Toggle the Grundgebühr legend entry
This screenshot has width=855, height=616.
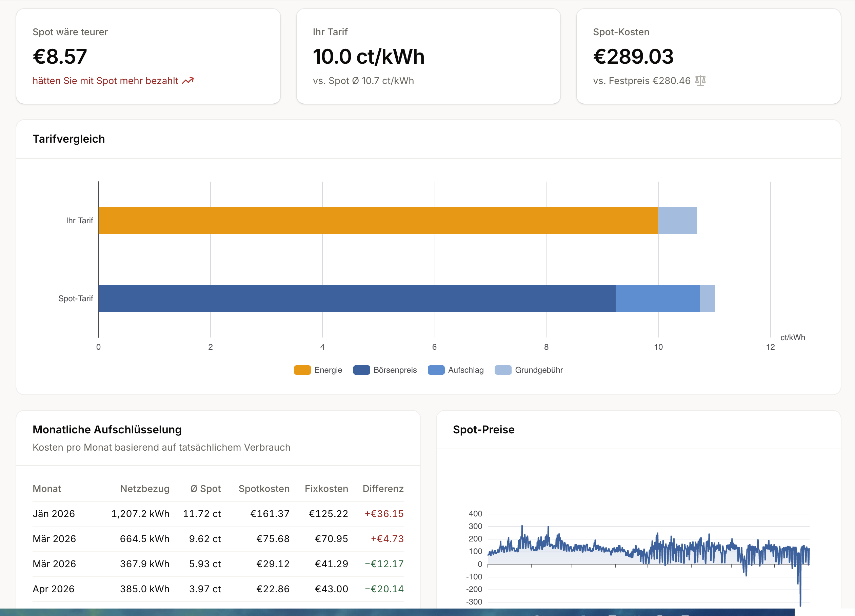click(529, 370)
